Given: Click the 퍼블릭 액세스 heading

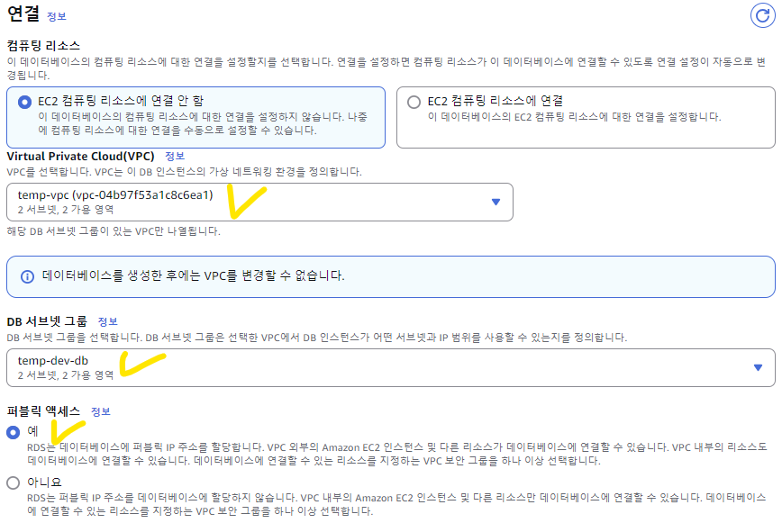Looking at the screenshot, I should pyautogui.click(x=43, y=411).
